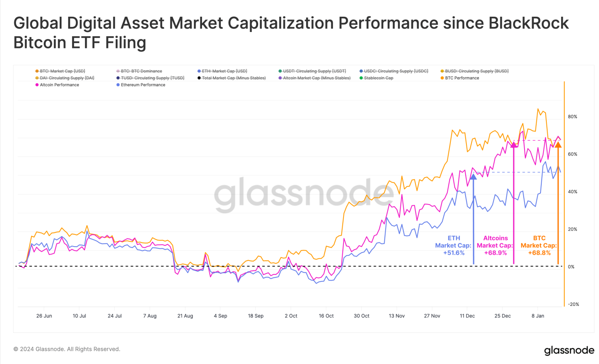Hide the Ethereum Performance series
599x364 pixels.
pyautogui.click(x=141, y=85)
